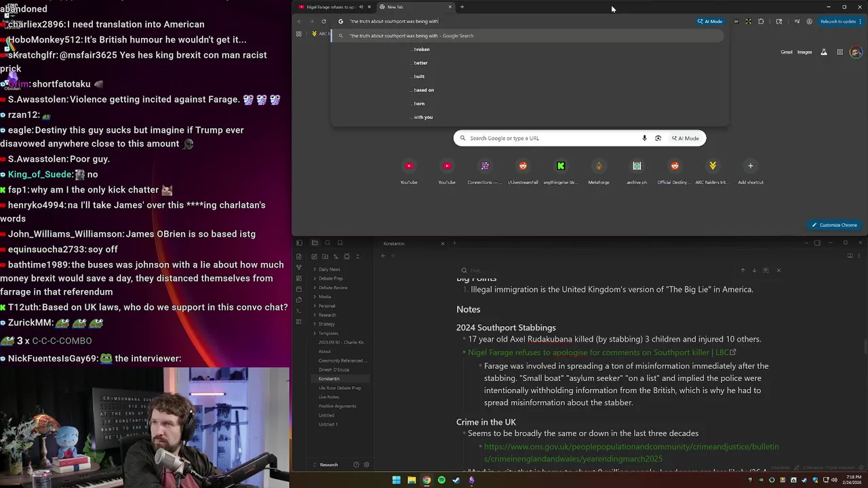This screenshot has height=488, width=868.
Task: Open a new Chrome tab
Action: click(x=462, y=7)
